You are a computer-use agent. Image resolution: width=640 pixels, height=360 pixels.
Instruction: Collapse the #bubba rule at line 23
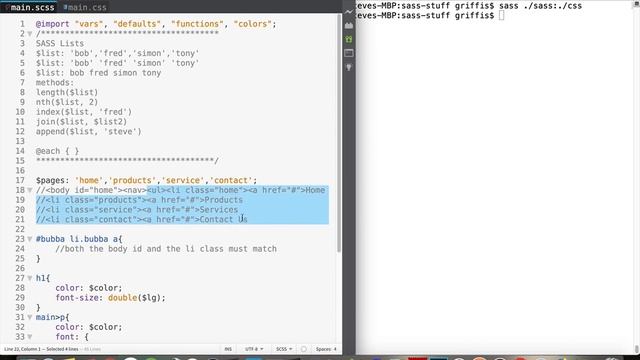pos(30,239)
